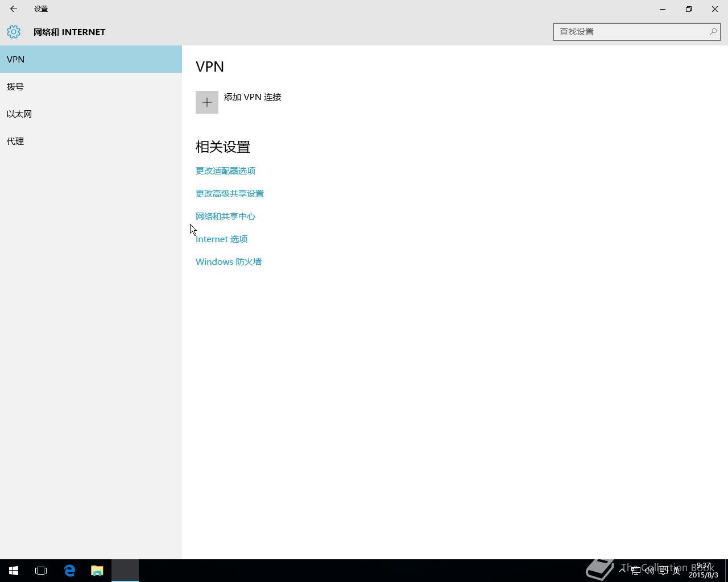728x582 pixels.
Task: Click the network tray icon
Action: pyautogui.click(x=636, y=571)
